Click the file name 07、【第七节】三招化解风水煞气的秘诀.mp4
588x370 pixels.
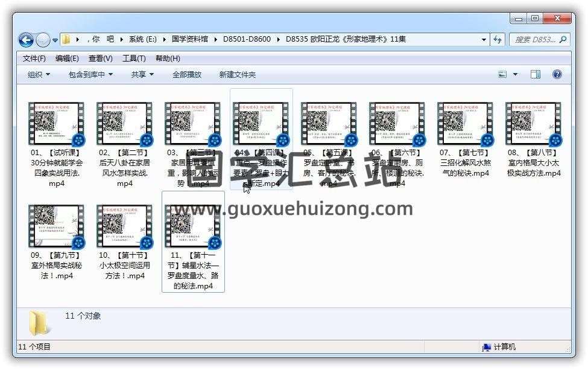click(x=466, y=163)
